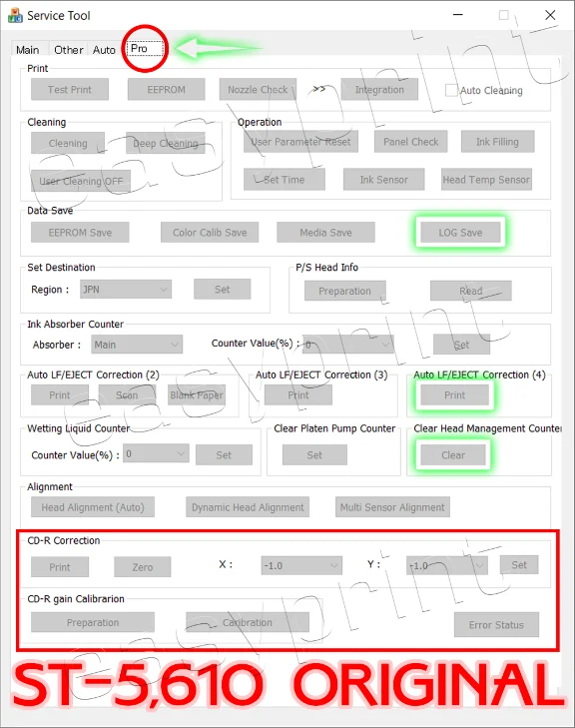The width and height of the screenshot is (575, 728).
Task: Click User Parameter Reset
Action: pyautogui.click(x=300, y=142)
